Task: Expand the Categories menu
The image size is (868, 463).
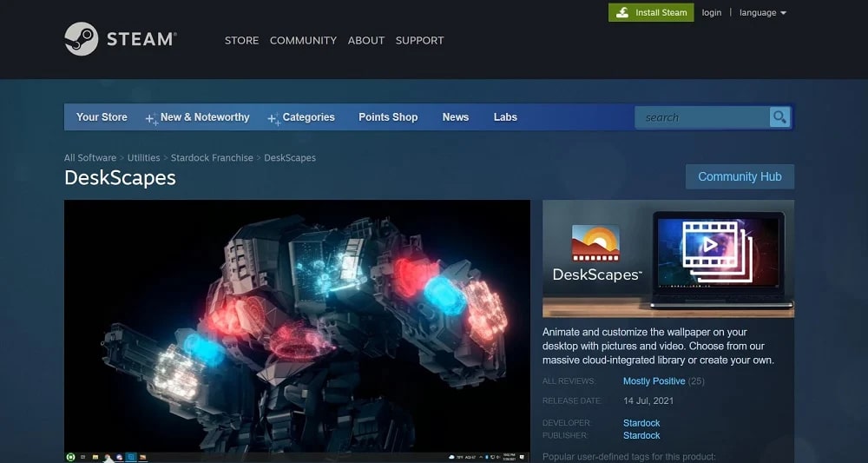Action: [308, 117]
